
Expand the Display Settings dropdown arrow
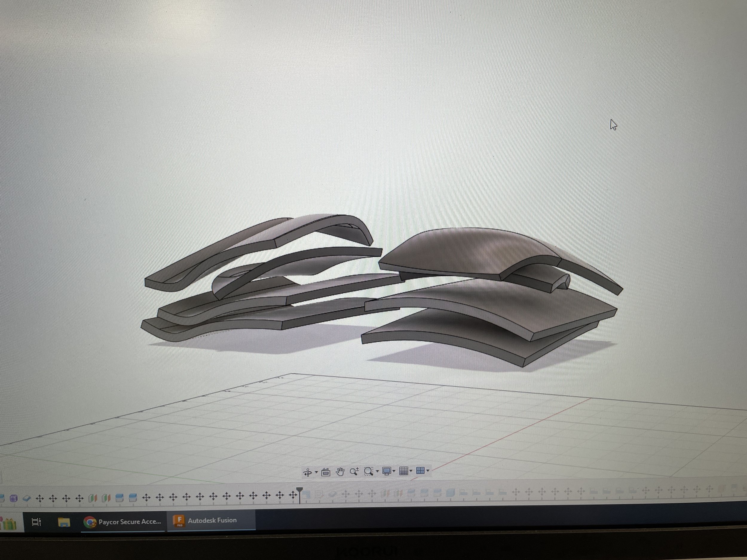tap(394, 471)
